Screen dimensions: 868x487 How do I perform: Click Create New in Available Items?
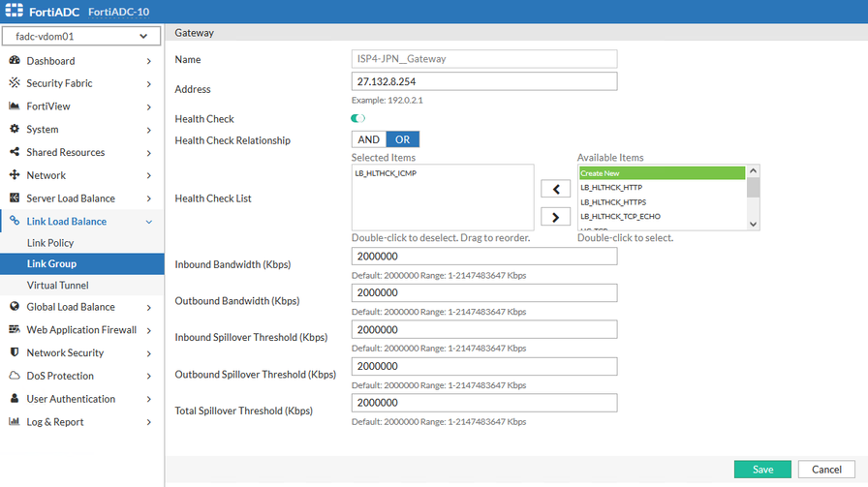click(x=662, y=173)
